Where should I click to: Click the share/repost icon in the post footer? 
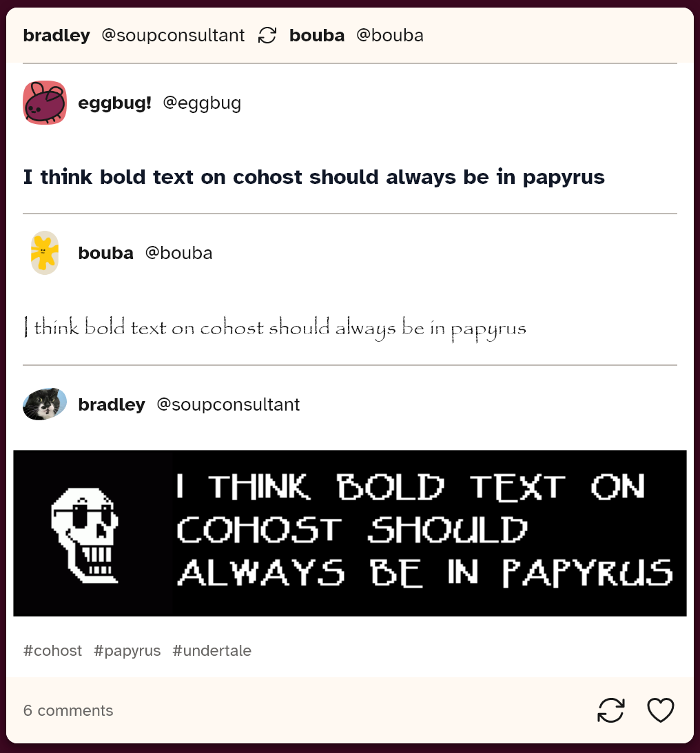click(610, 710)
